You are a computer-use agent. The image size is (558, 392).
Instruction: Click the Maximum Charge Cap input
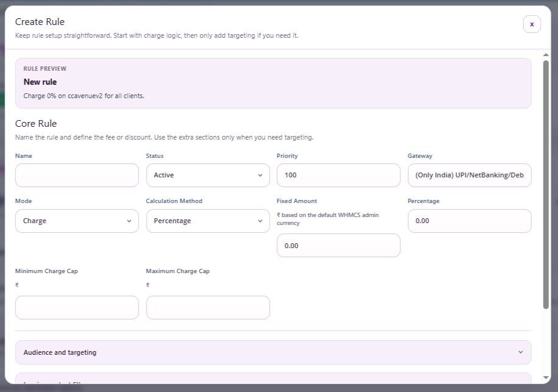pyautogui.click(x=207, y=307)
